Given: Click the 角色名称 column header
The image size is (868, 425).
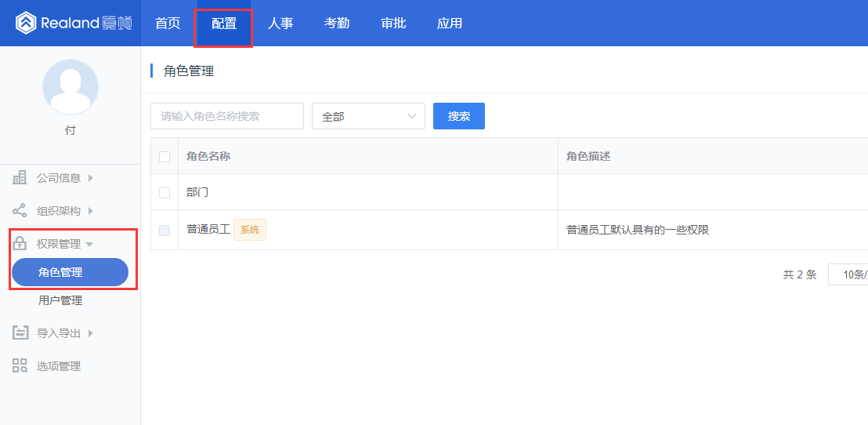Looking at the screenshot, I should point(208,156).
